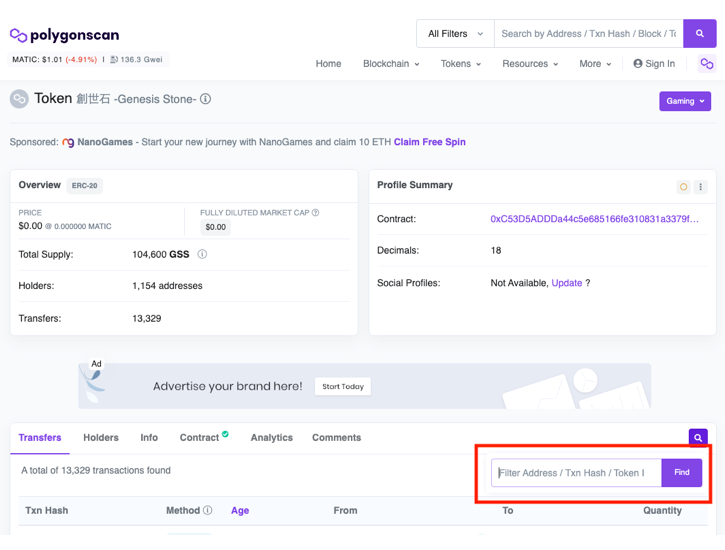
Task: Click help icon next to Method column
Action: pyautogui.click(x=208, y=511)
